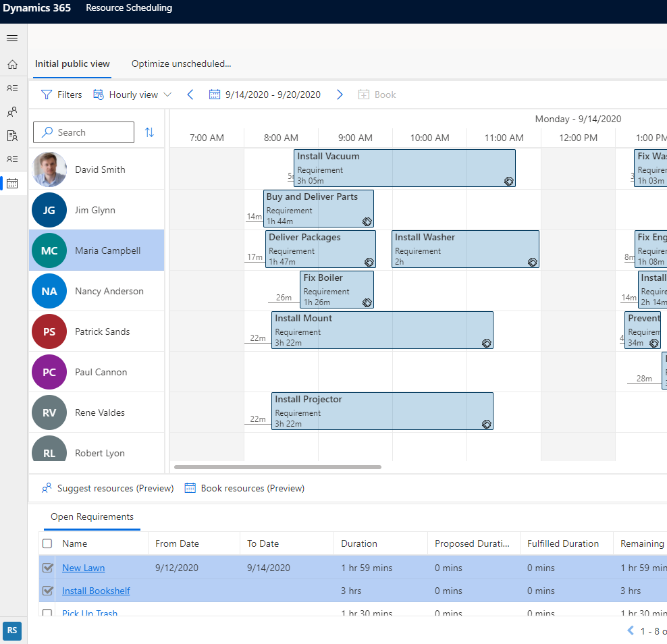The height and width of the screenshot is (644, 667).
Task: Select the Schedule Board calendar icon in sidebar
Action: point(12,183)
